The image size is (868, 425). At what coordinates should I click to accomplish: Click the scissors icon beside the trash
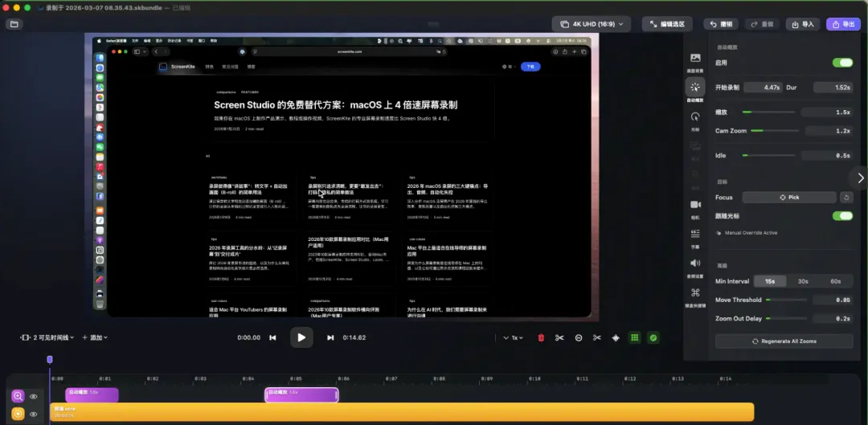point(559,337)
